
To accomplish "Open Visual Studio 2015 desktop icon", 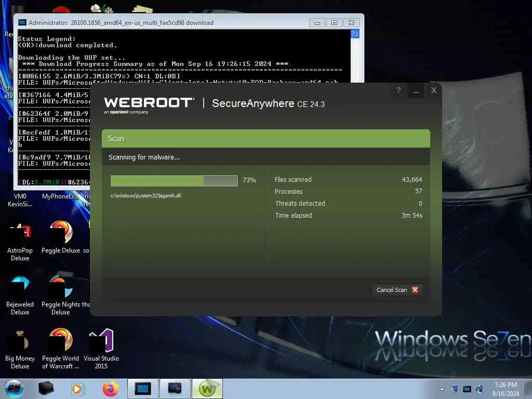I will [x=101, y=349].
